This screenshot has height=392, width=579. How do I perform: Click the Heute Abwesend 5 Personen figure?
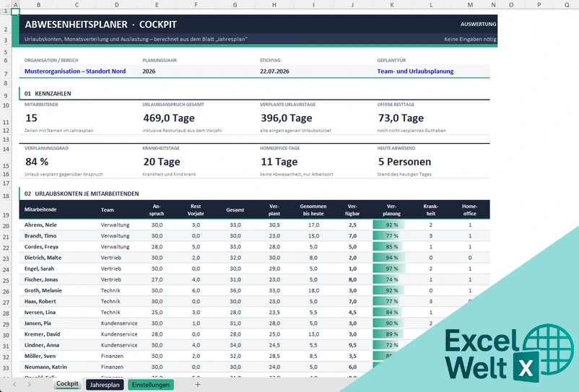[404, 162]
